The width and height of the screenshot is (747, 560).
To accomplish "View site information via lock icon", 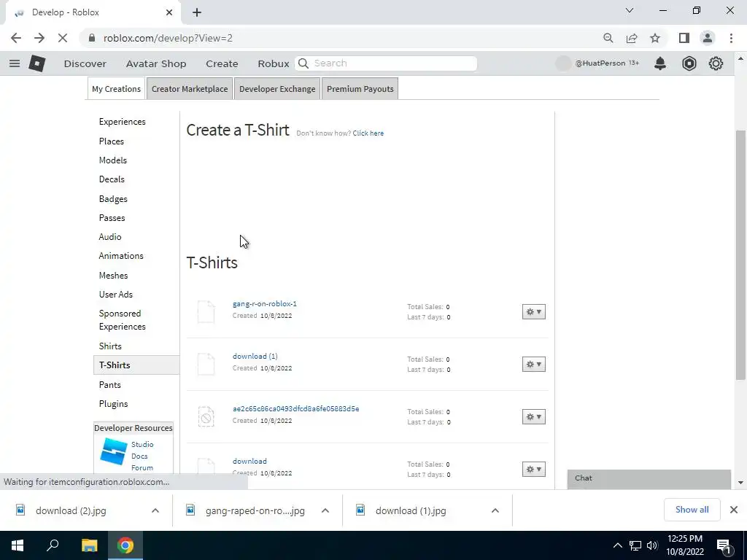I will tap(93, 38).
